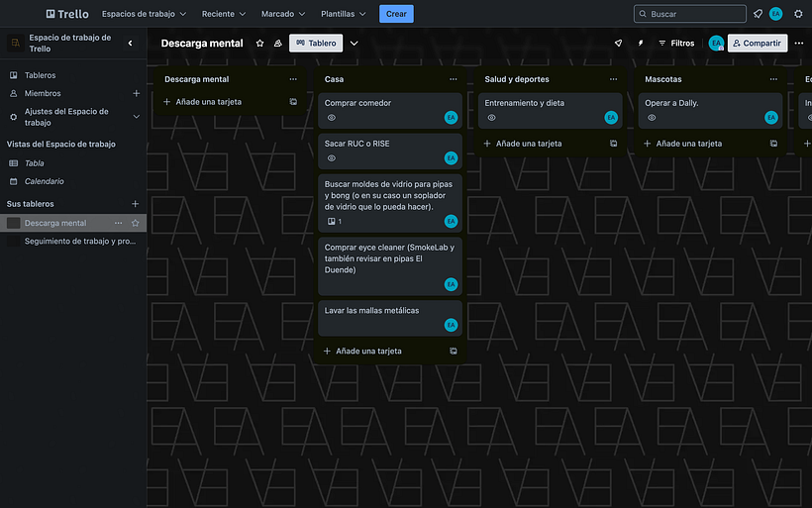Open board menu three dots top right
Viewport: 812px width, 508px height.
click(799, 44)
